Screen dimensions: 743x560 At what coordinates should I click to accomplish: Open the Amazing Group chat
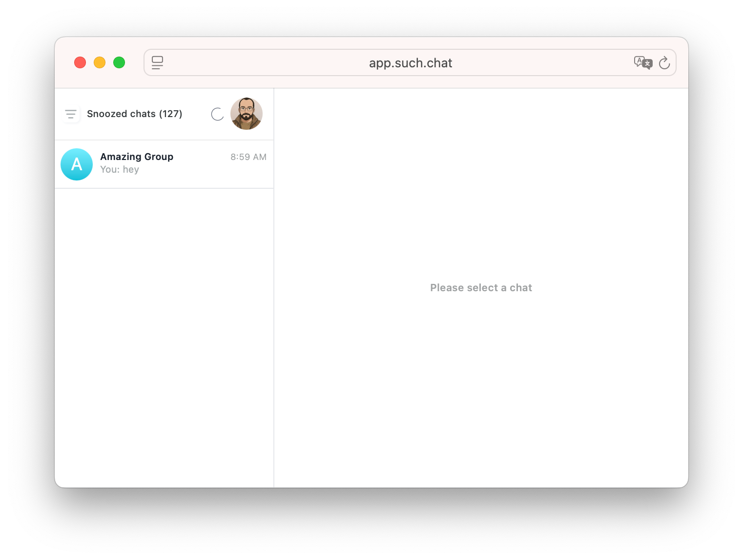[164, 164]
